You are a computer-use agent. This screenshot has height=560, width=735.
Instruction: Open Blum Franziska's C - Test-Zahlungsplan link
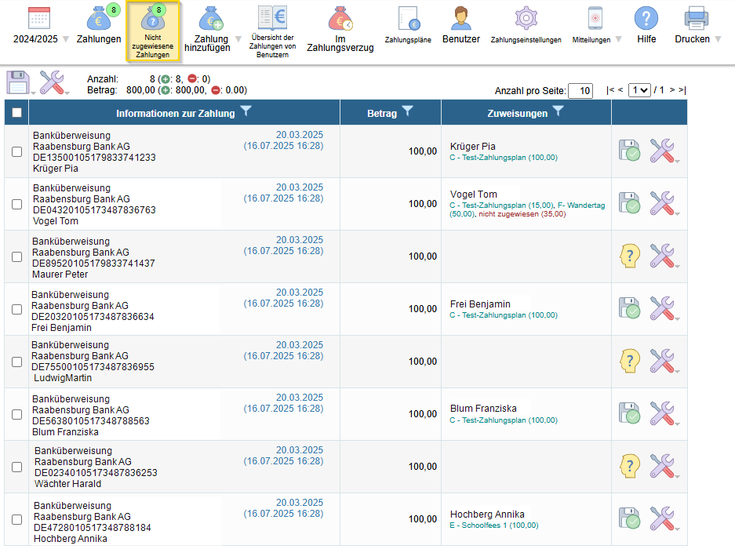point(504,420)
